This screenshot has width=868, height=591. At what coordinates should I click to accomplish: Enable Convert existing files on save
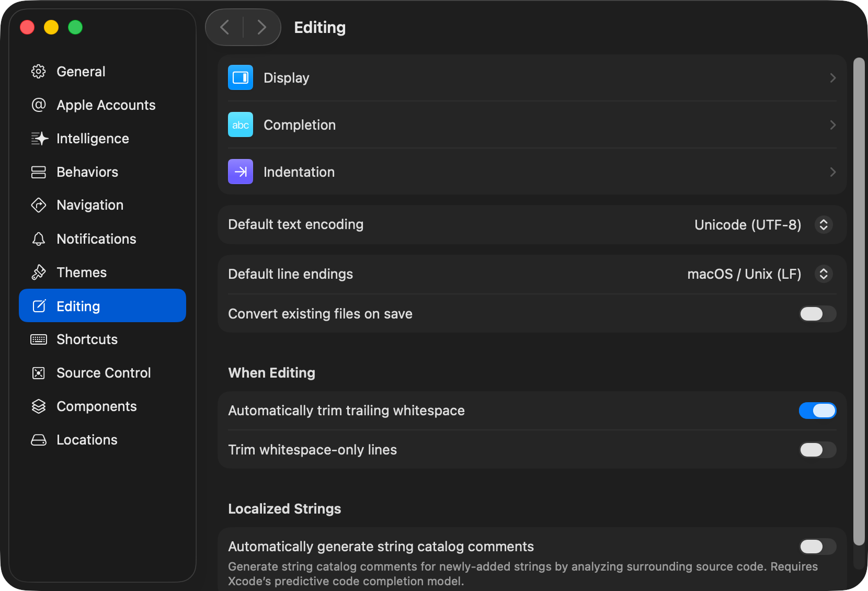[x=817, y=314]
